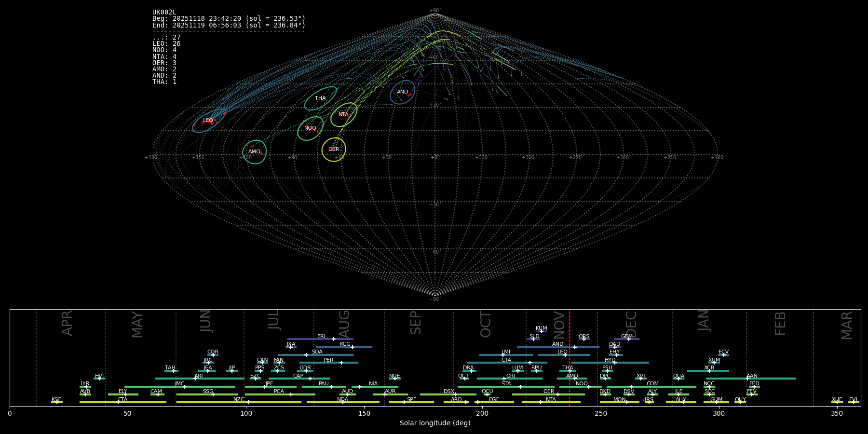Select the 'LEO: 26' count in the legend

click(166, 44)
